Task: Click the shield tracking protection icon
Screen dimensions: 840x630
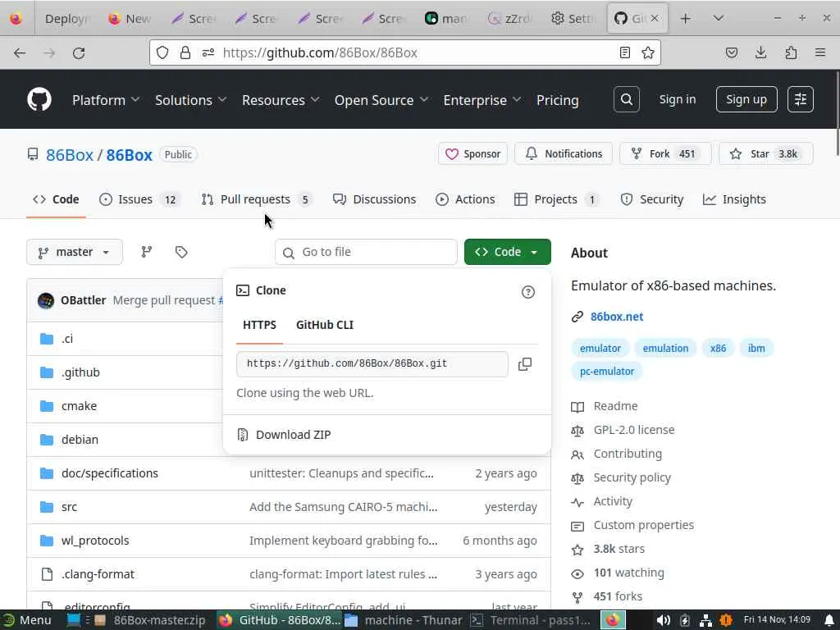Action: coord(162,52)
